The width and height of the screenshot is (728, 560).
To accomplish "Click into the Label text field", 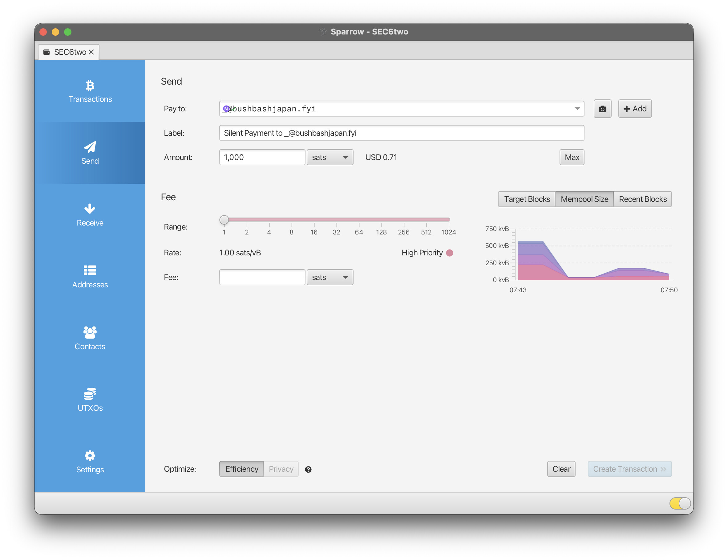I will point(401,133).
